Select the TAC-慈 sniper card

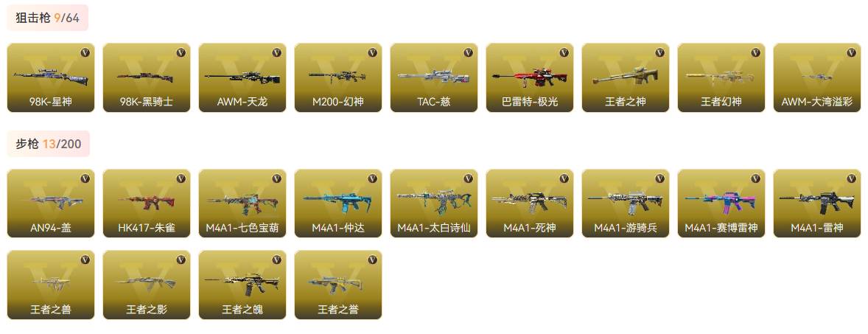coord(434,77)
